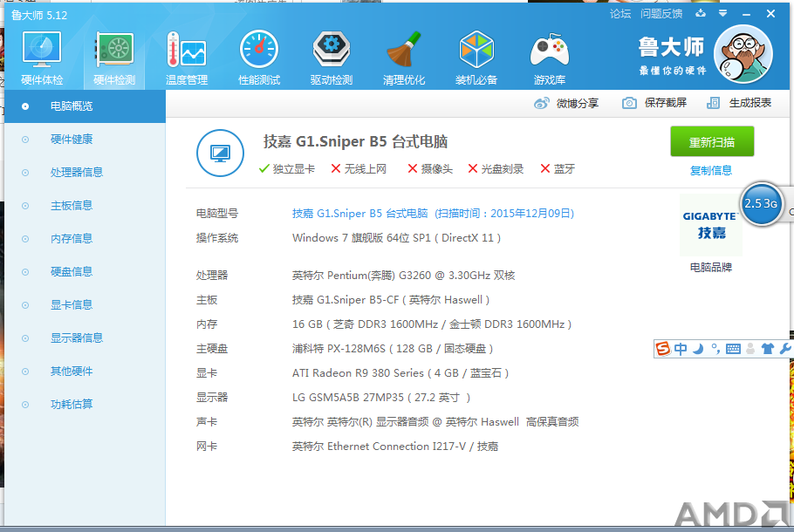
Task: Open Sogou skin shirt icon
Action: (768, 348)
